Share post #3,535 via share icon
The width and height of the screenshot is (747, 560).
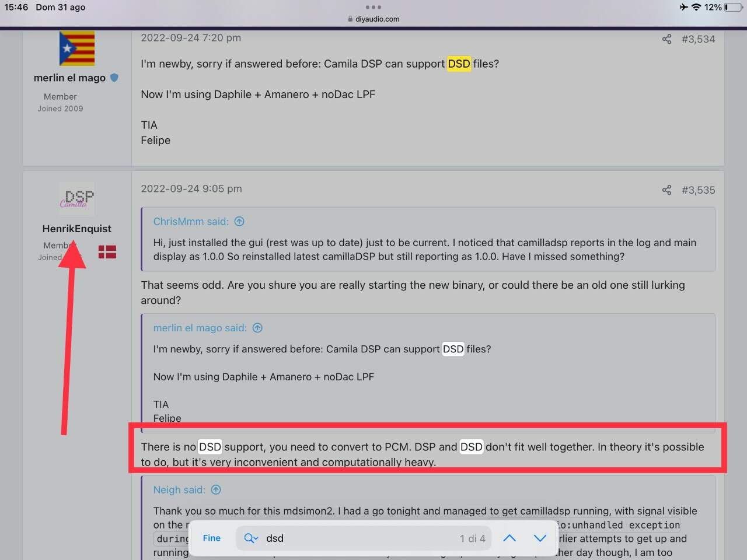click(x=666, y=190)
